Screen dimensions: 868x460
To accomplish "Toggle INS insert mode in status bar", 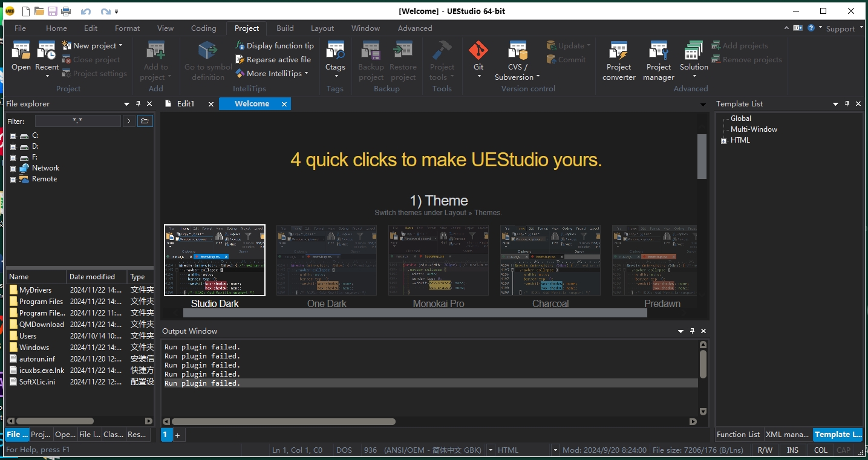I will (792, 450).
